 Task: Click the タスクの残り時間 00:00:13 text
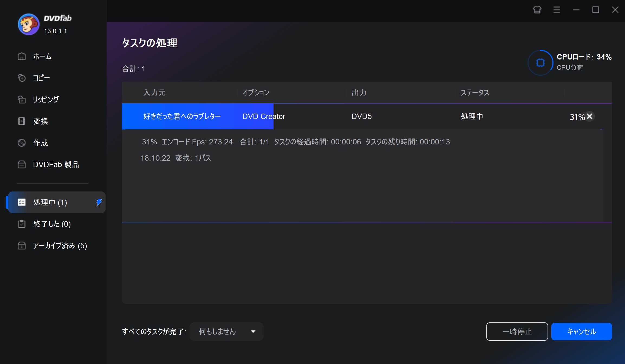tap(408, 142)
